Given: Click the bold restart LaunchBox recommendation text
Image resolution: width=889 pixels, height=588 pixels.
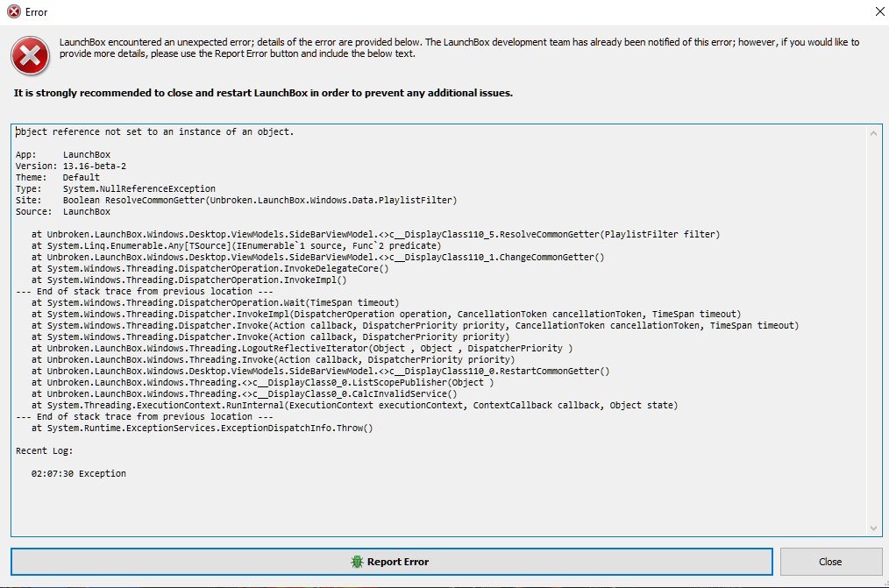Looking at the screenshot, I should [x=263, y=93].
